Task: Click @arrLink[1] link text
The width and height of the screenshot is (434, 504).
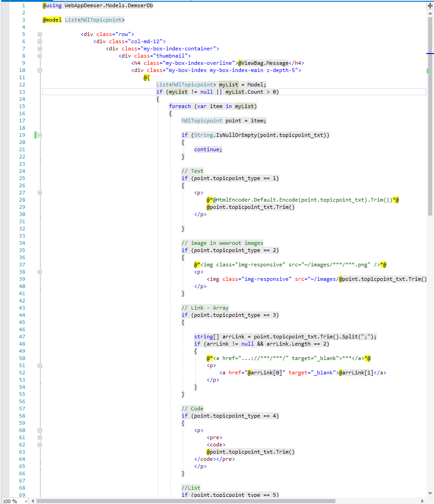Action: point(356,373)
